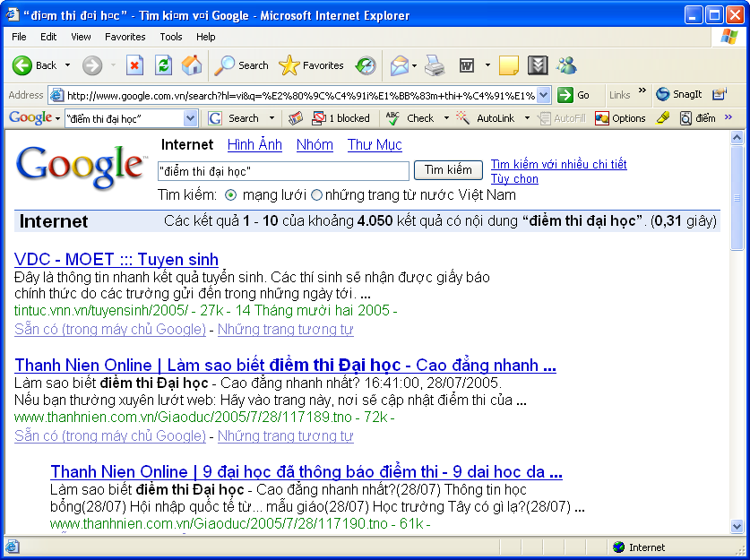Open 'VDC - MOET ::: Tuyen sinh' result
Screen dimensions: 750x560
[116, 260]
